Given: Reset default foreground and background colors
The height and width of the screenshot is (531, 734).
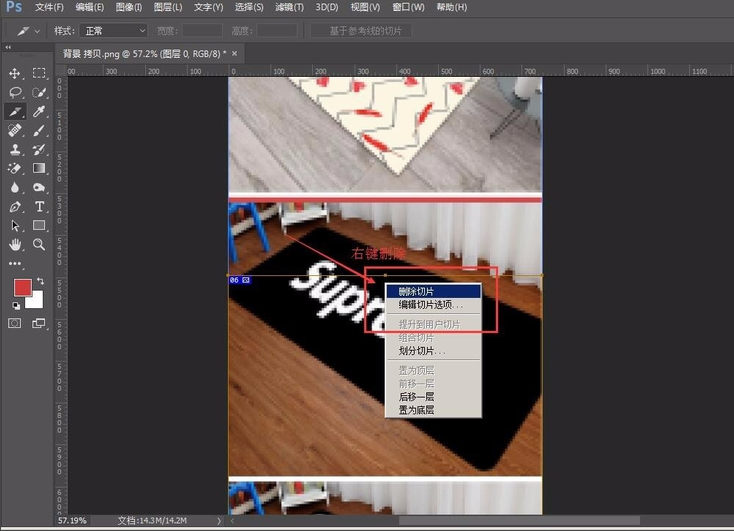Looking at the screenshot, I should click(x=16, y=306).
